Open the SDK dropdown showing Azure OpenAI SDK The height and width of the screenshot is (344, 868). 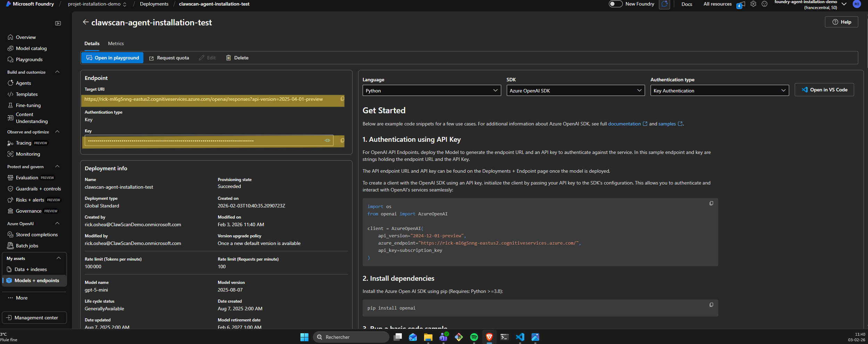point(576,90)
